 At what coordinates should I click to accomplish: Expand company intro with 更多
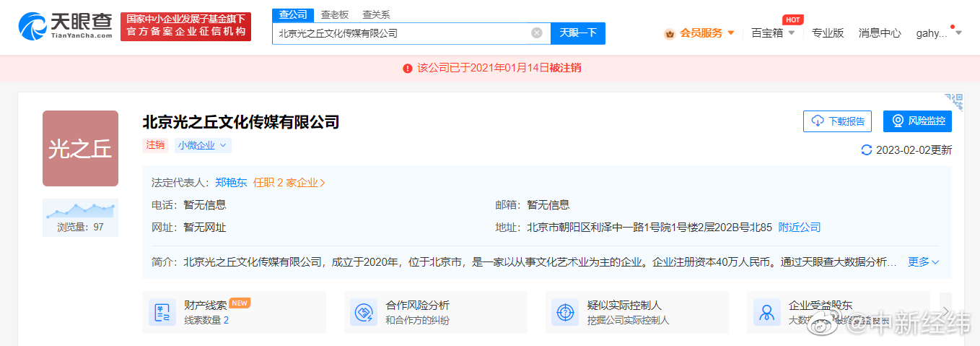[x=924, y=262]
